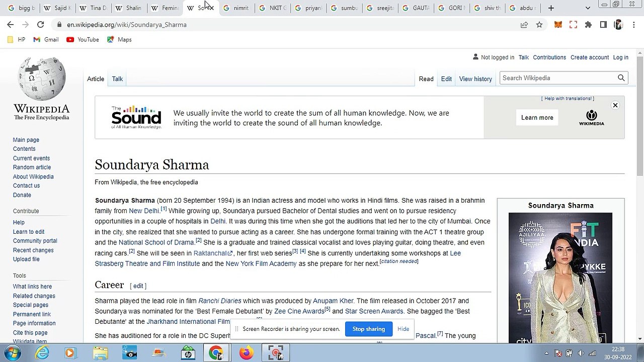
Task: Open What links here tool
Action: tap(32, 287)
